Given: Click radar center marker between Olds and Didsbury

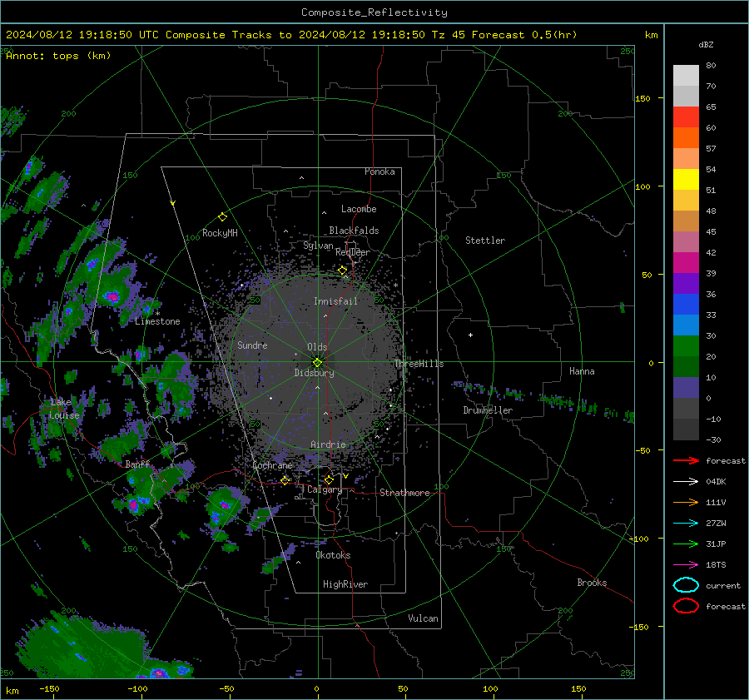Looking at the screenshot, I should coord(317,362).
